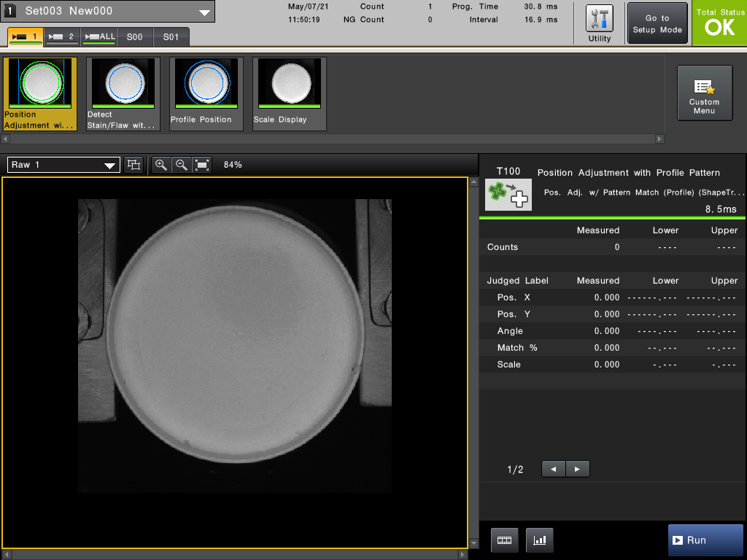This screenshot has width=747, height=560.
Task: Select the Detect Stain/Flaw tool thumbnail
Action: (123, 94)
